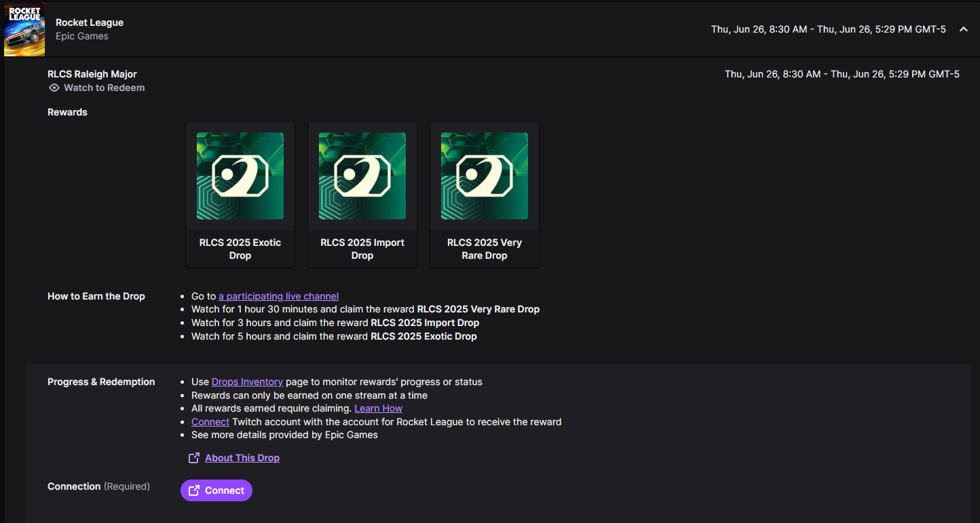980x523 pixels.
Task: Click the How to Earn the Drop heading
Action: coord(96,296)
